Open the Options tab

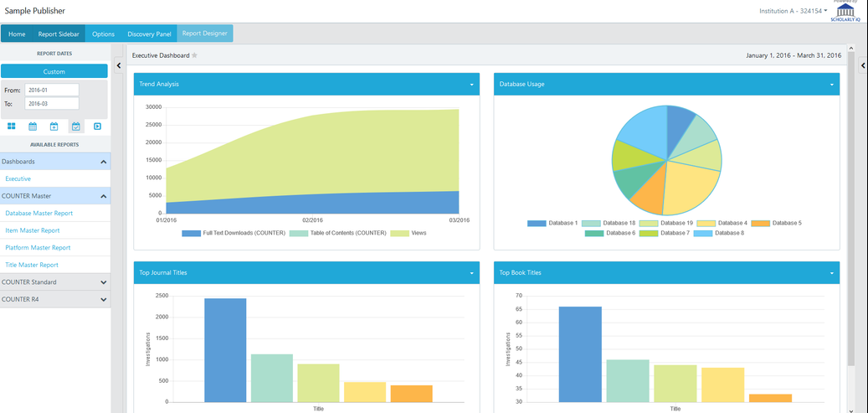[104, 34]
